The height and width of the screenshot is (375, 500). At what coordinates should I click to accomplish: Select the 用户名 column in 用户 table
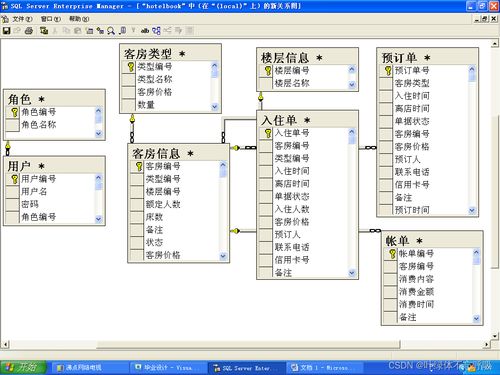[x=50, y=192]
